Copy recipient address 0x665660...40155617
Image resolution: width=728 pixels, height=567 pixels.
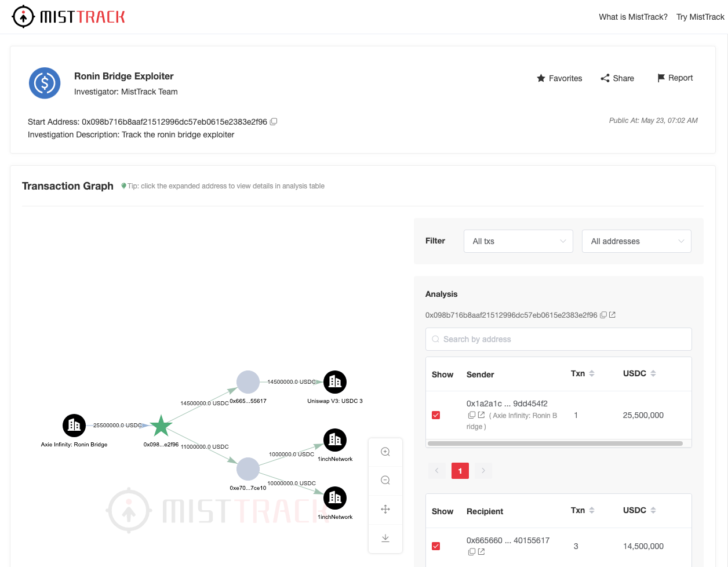(x=472, y=552)
